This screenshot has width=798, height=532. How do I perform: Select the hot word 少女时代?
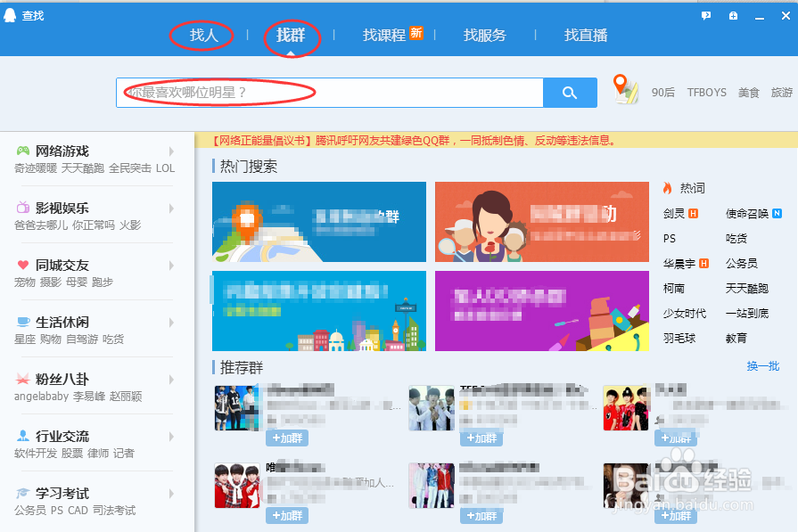tap(685, 314)
